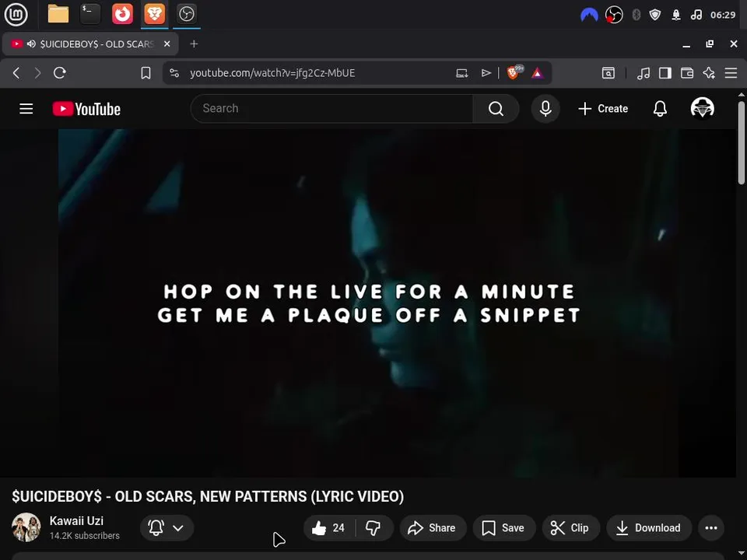Go to the YouTube home logo
Image resolution: width=747 pixels, height=560 pixels.
86,109
